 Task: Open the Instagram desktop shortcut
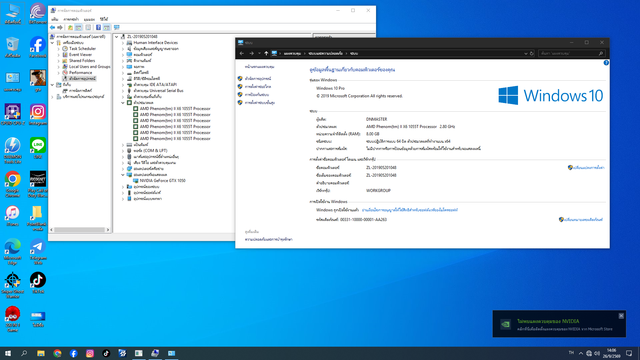(38, 114)
